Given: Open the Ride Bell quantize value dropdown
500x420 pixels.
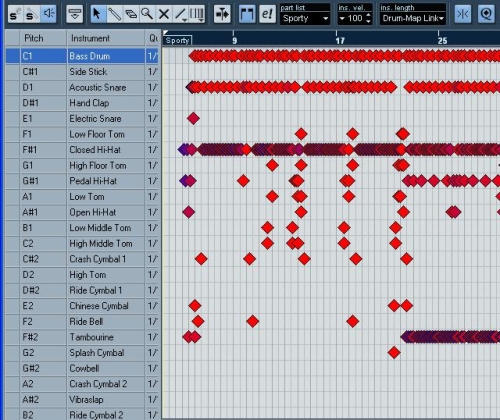Looking at the screenshot, I should pos(153,322).
